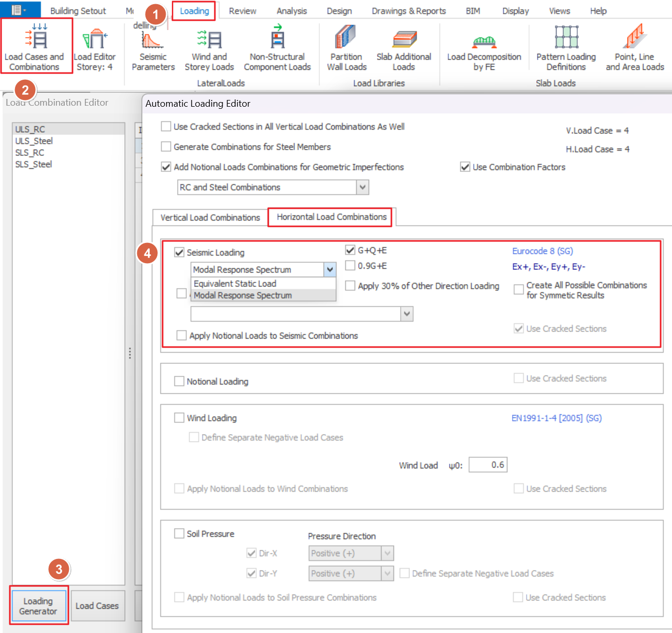Click the Load Cases button
The height and width of the screenshot is (633, 672).
coord(97,606)
